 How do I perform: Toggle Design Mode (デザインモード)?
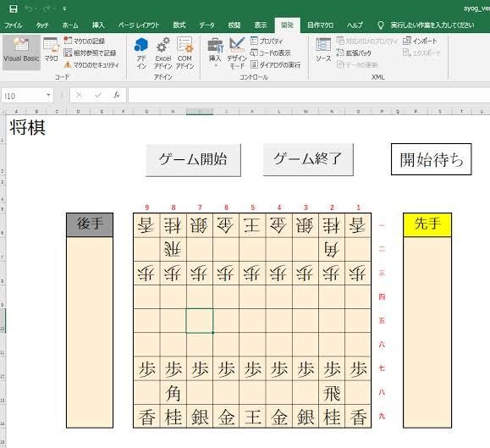237,53
